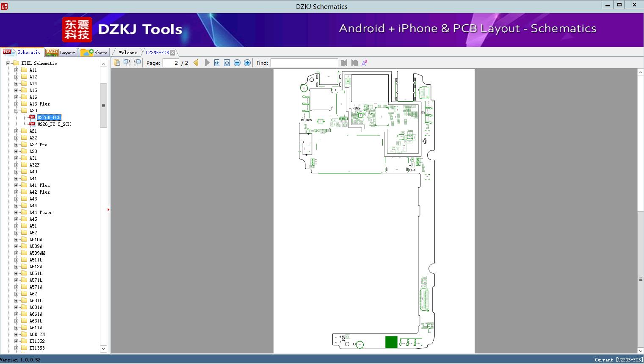Select the A631L folder
Image resolution: width=644 pixels, height=364 pixels.
point(36,300)
